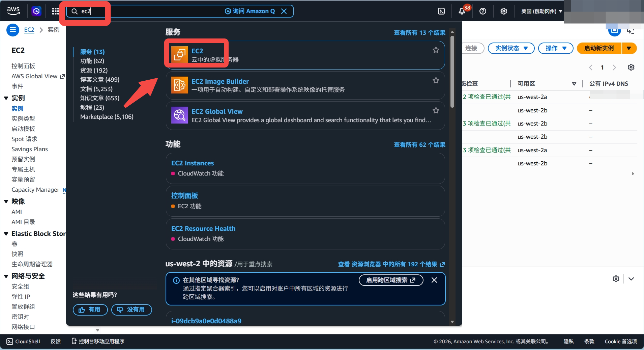View all 62 feature results
Screen dimensions: 644x350
(x=419, y=145)
